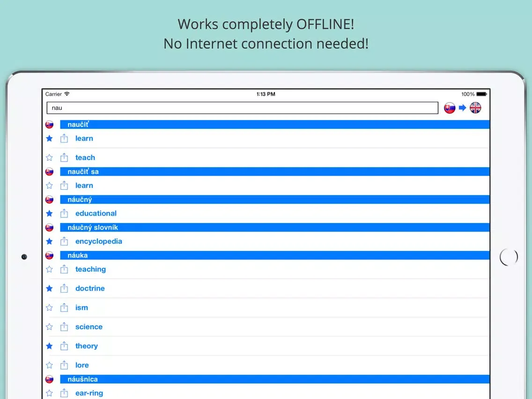Open the 'lore' translation word
Viewport: 532px width, 399px height.
82,365
